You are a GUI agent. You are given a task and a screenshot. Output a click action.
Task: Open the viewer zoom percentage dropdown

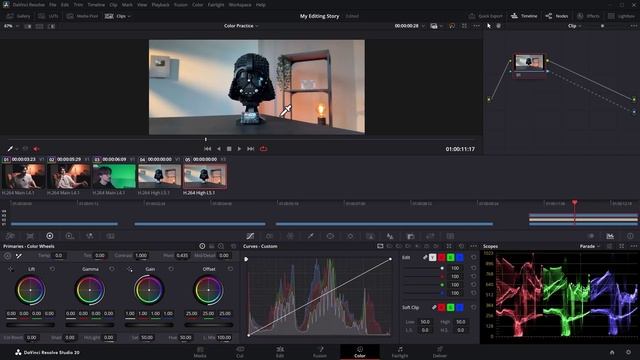point(10,26)
